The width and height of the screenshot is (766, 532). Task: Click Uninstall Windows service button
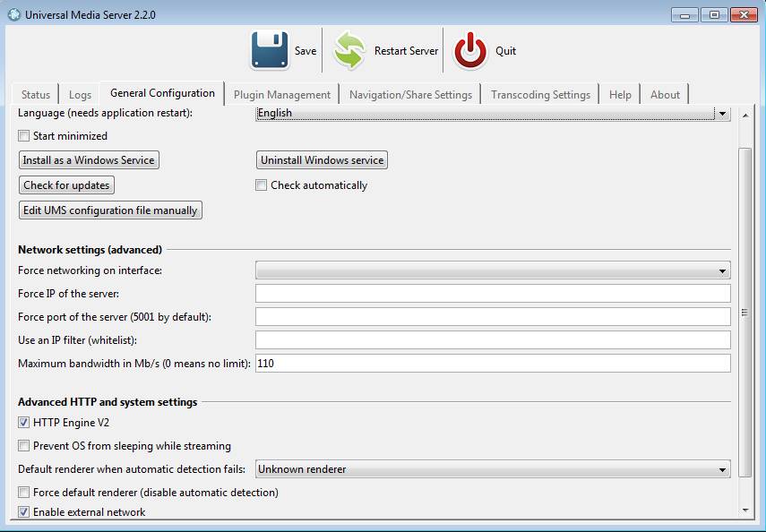322,160
